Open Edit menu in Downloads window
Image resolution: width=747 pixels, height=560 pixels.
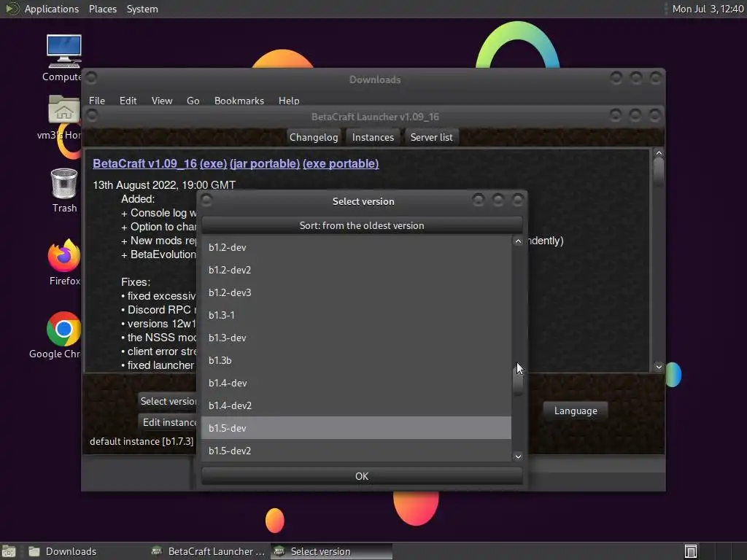tap(128, 101)
